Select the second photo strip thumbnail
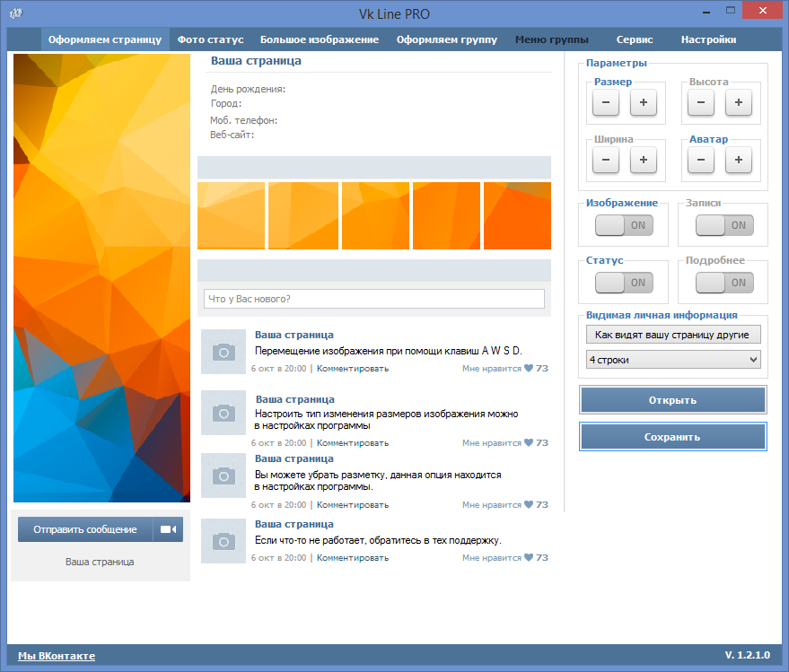This screenshot has width=789, height=672. pos(303,216)
